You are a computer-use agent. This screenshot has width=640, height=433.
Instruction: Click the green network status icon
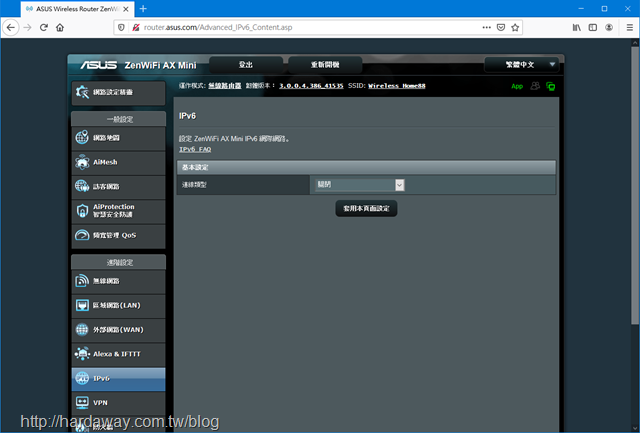coord(551,86)
